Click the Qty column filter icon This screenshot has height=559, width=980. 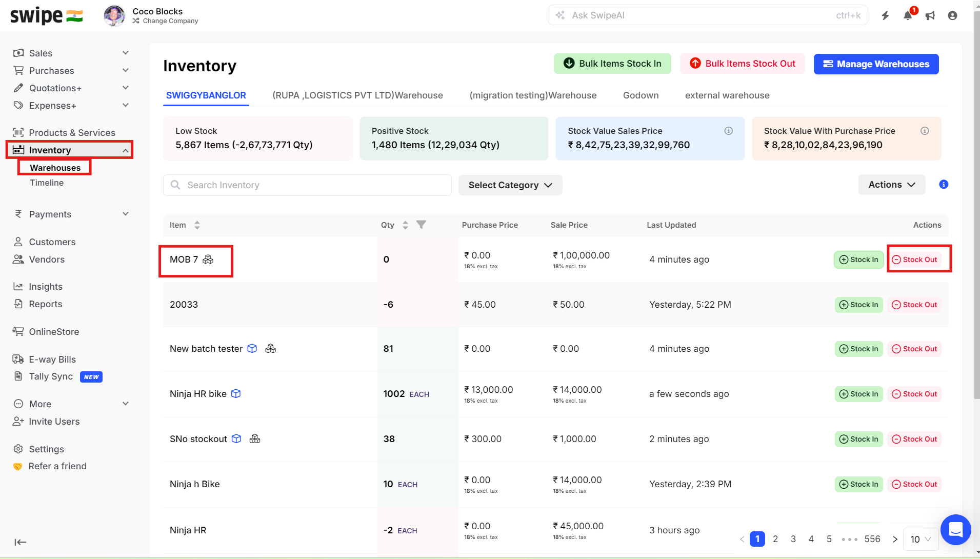point(421,225)
